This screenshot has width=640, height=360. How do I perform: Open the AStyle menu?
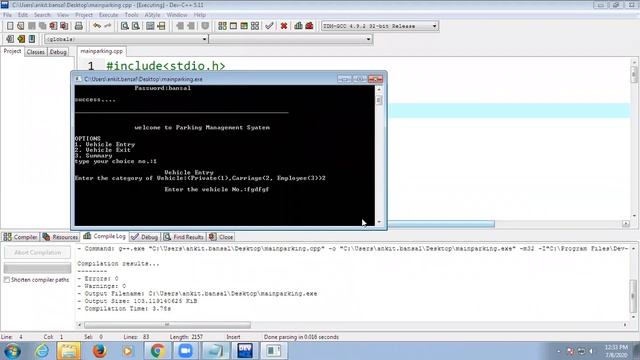pyautogui.click(x=152, y=15)
